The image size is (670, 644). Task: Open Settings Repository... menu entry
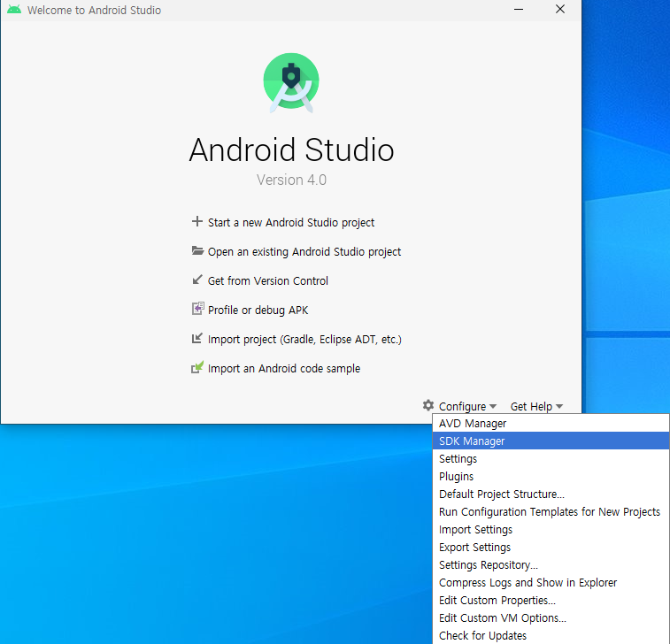(x=551, y=565)
